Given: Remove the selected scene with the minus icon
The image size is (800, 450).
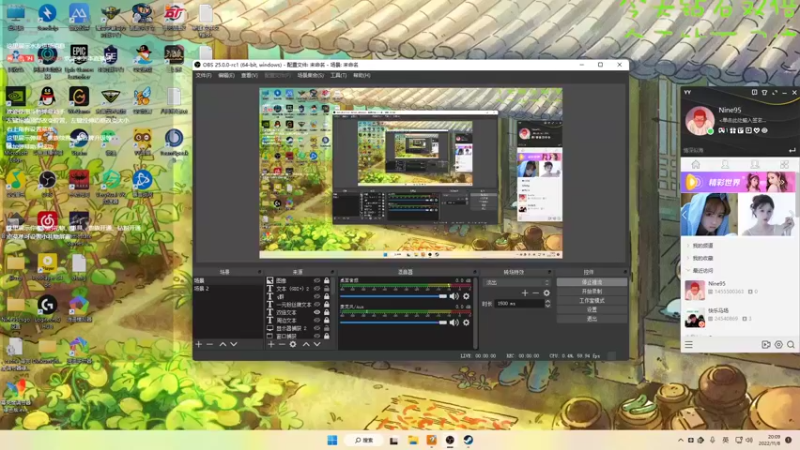Looking at the screenshot, I should pos(210,344).
